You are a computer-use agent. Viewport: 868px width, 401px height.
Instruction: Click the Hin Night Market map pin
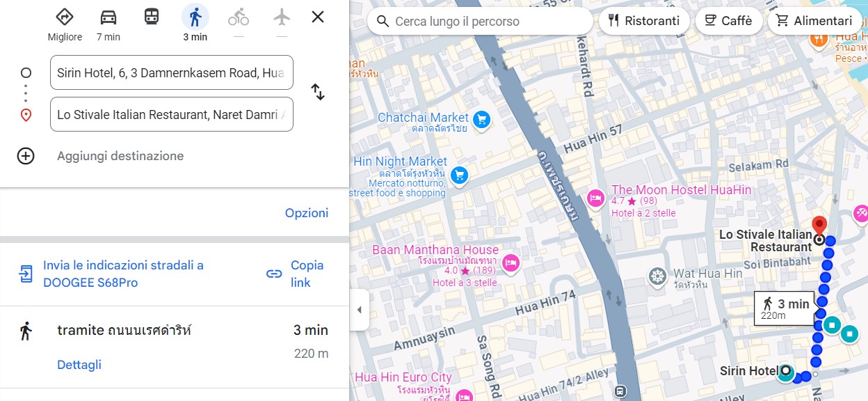tap(459, 175)
